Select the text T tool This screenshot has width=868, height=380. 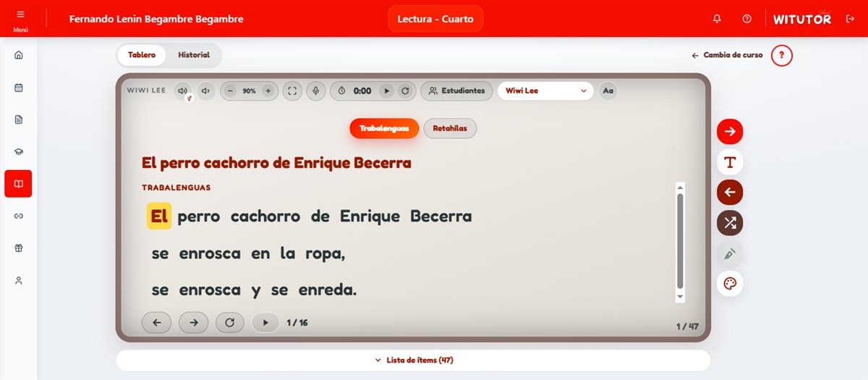coord(730,162)
